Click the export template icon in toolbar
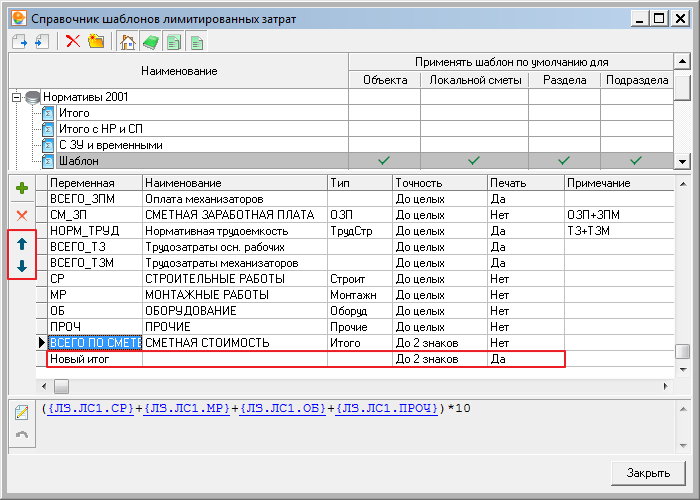Screen dimensions: 700x500 pyautogui.click(x=19, y=42)
